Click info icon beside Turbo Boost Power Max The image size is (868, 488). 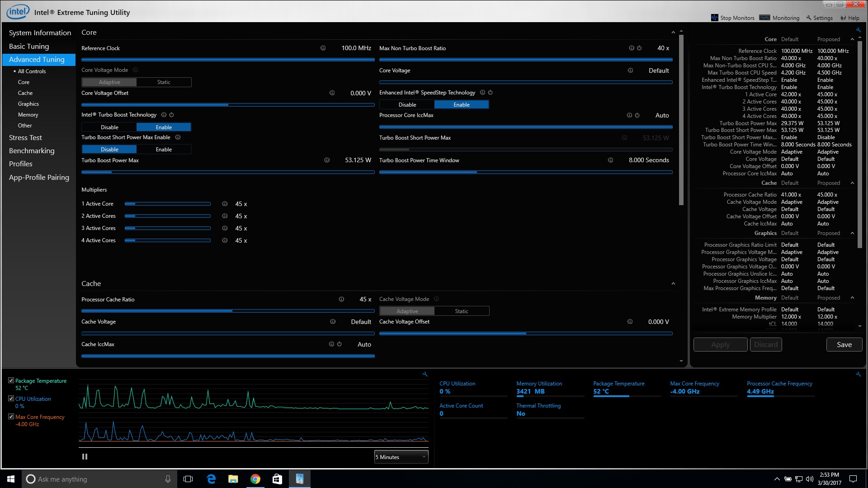point(327,160)
